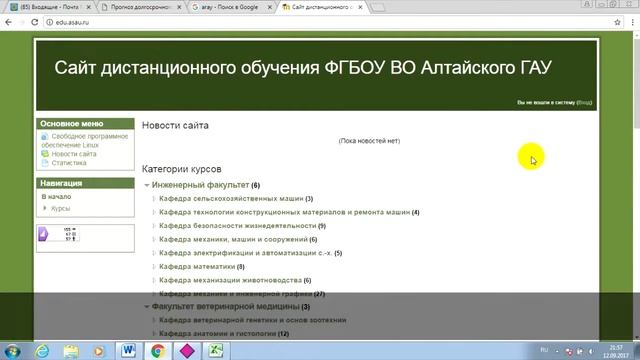Click the browser back arrow
640x360 pixels.
(x=8, y=22)
